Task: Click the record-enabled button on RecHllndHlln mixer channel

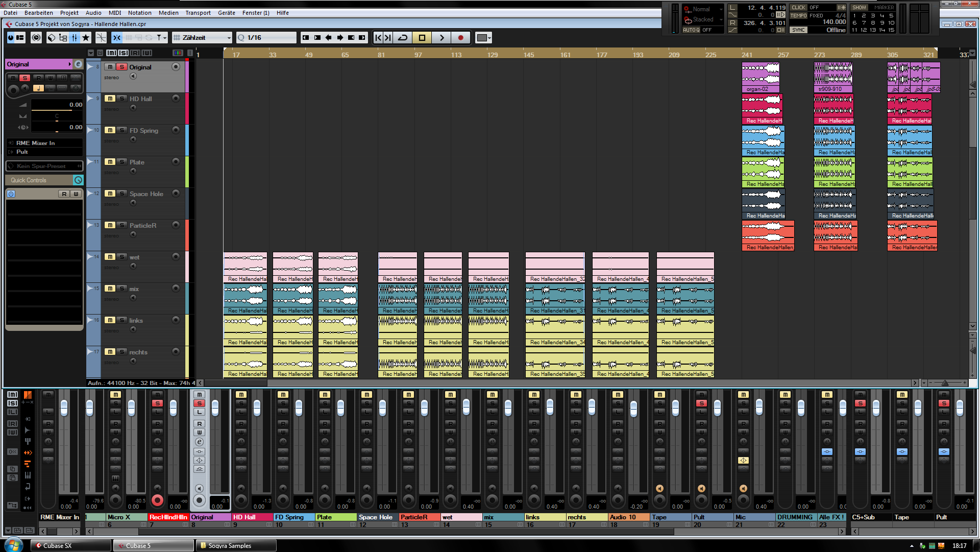Action: click(157, 500)
